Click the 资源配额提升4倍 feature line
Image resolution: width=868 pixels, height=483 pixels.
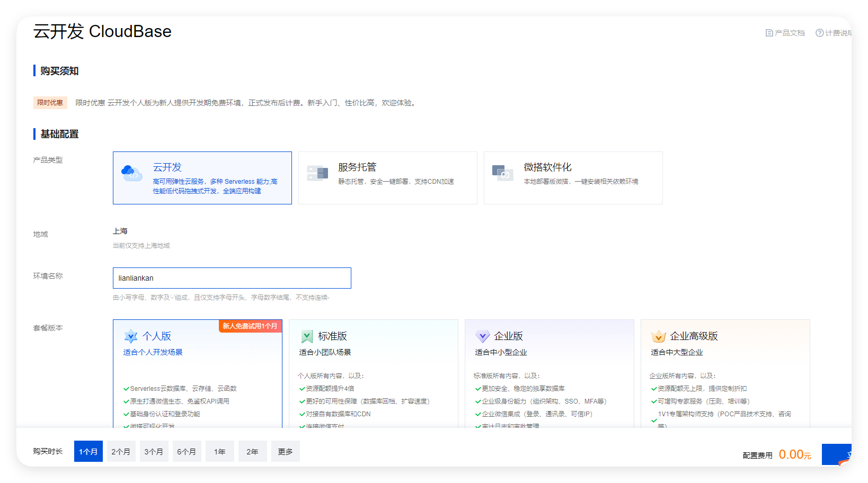coord(327,389)
